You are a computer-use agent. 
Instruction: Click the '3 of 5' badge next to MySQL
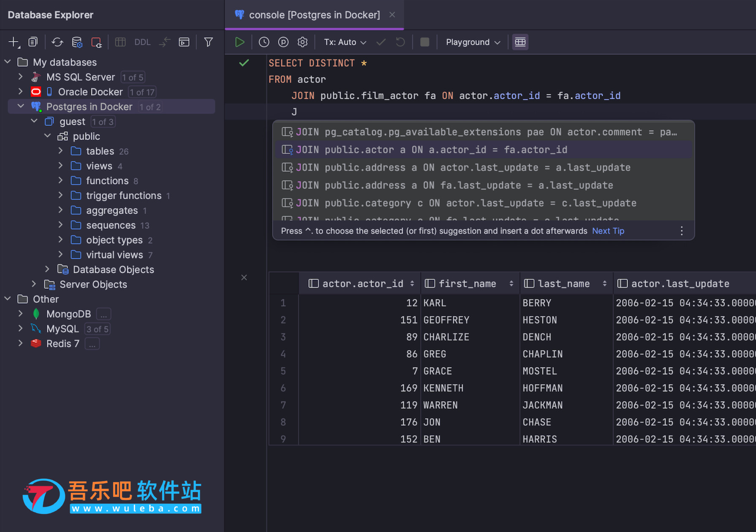point(97,329)
